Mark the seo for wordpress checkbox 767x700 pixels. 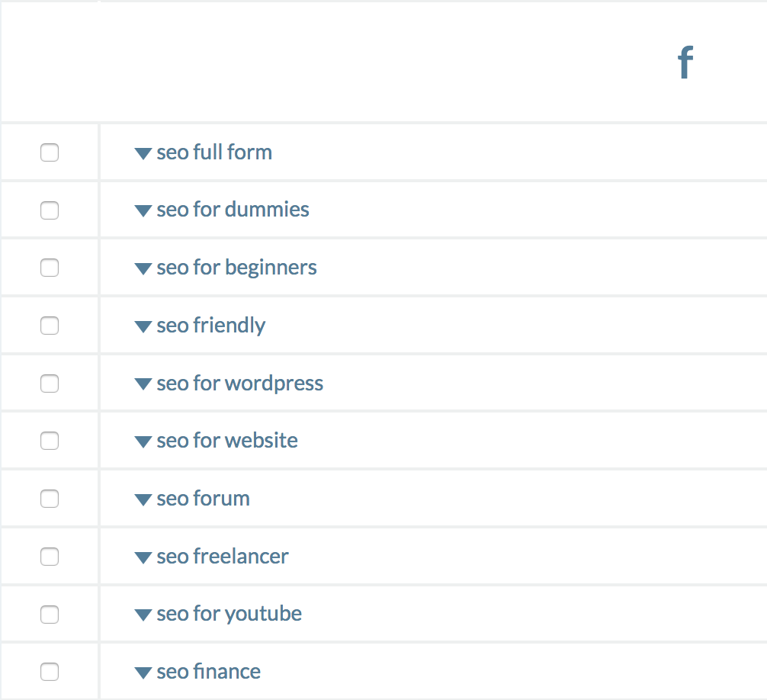tap(50, 384)
